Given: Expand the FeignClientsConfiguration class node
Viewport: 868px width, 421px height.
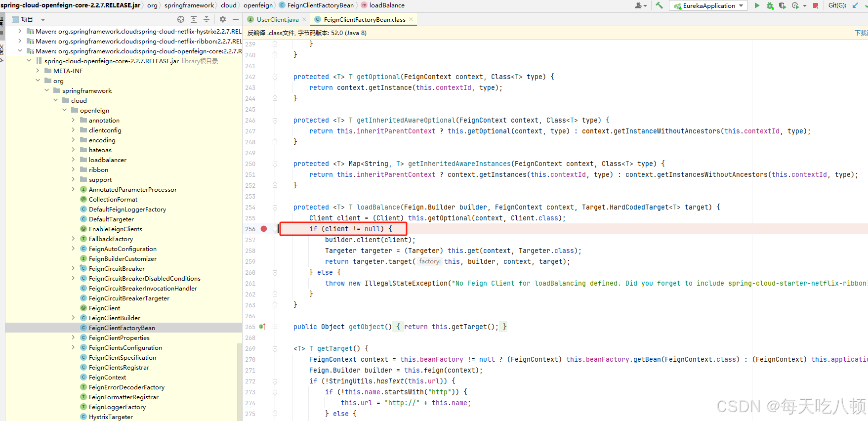Looking at the screenshot, I should coord(73,347).
